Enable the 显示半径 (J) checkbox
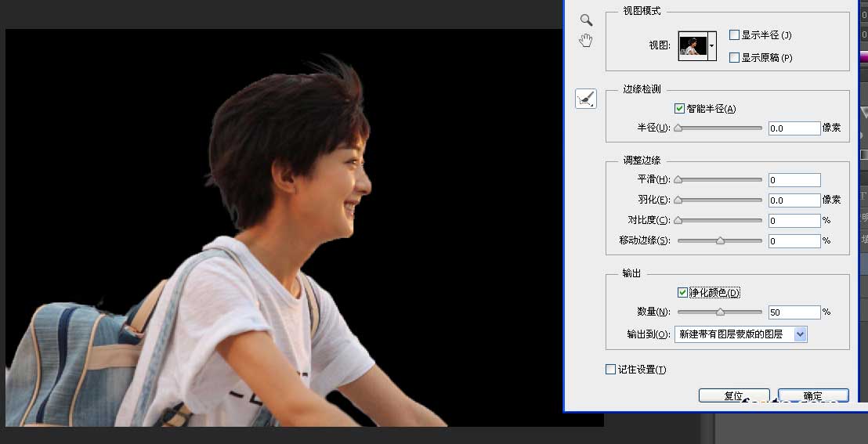Viewport: 868px width, 444px height. tap(735, 35)
